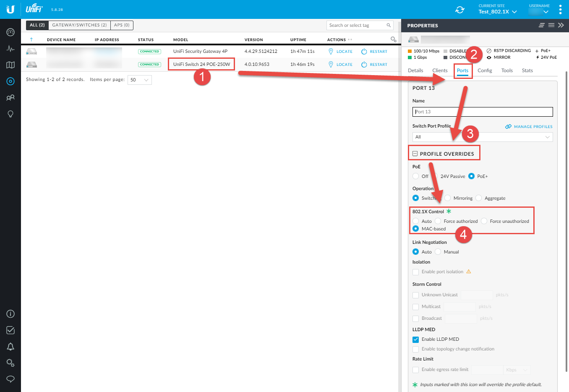The height and width of the screenshot is (392, 569).
Task: Open the Events calendar-check icon
Action: coord(10,330)
